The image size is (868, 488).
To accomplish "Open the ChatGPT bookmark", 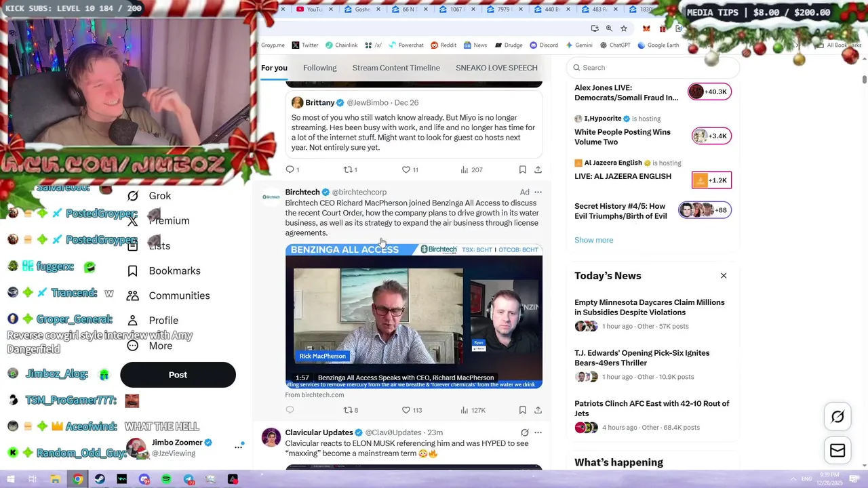I will pos(616,45).
